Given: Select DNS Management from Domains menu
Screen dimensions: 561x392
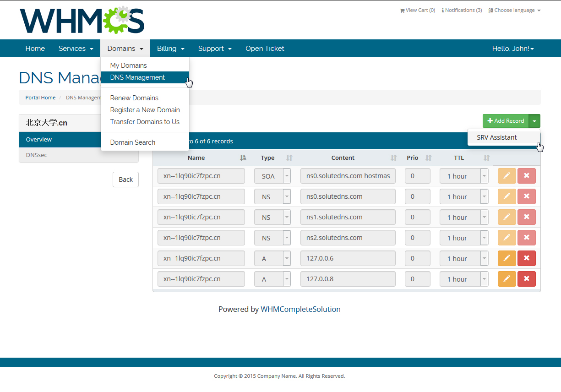Looking at the screenshot, I should [x=137, y=77].
